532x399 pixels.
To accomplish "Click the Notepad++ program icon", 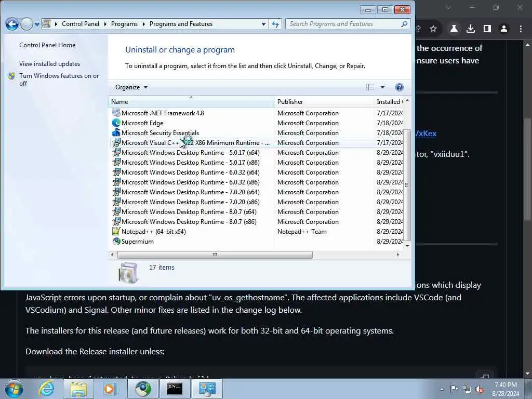I will [x=116, y=231].
